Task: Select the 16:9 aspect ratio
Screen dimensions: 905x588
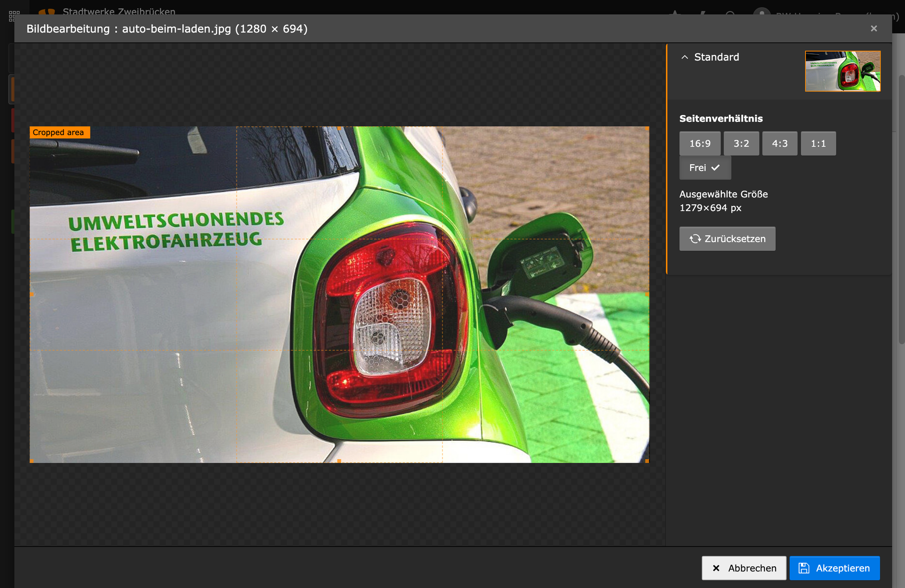Action: 700,143
